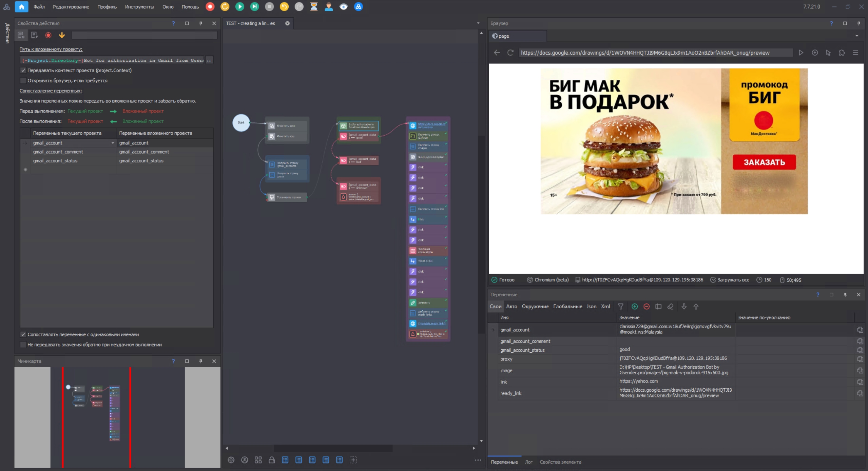This screenshot has height=471, width=868.
Task: Click the puzzle extensions icon in browser toolbar
Action: click(x=842, y=53)
